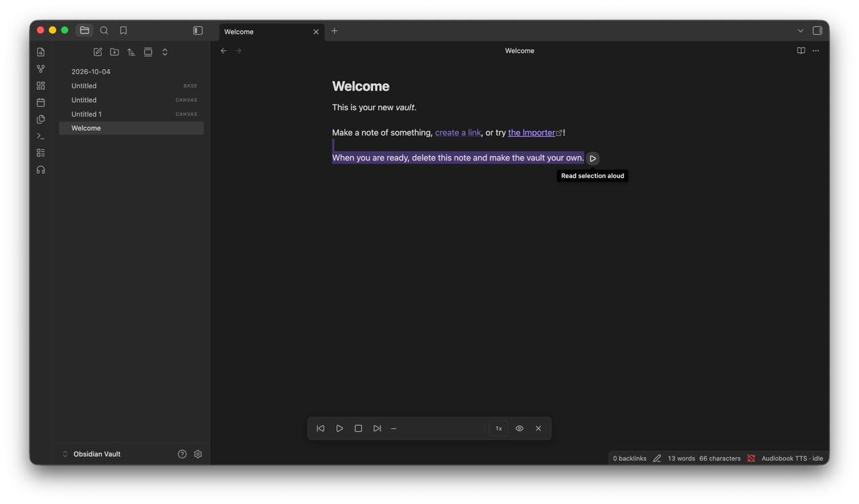
Task: Click the red sync status icon
Action: pyautogui.click(x=752, y=458)
